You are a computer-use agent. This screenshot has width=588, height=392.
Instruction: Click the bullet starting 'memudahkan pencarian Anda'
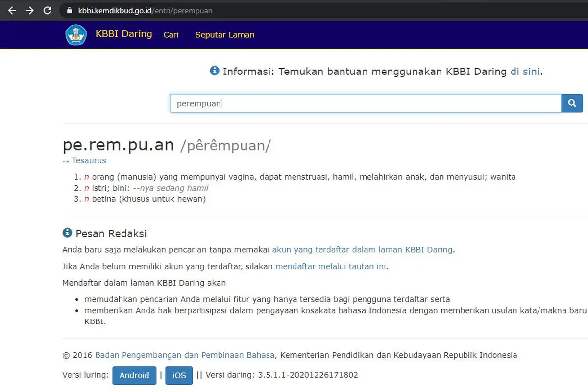[x=267, y=299]
